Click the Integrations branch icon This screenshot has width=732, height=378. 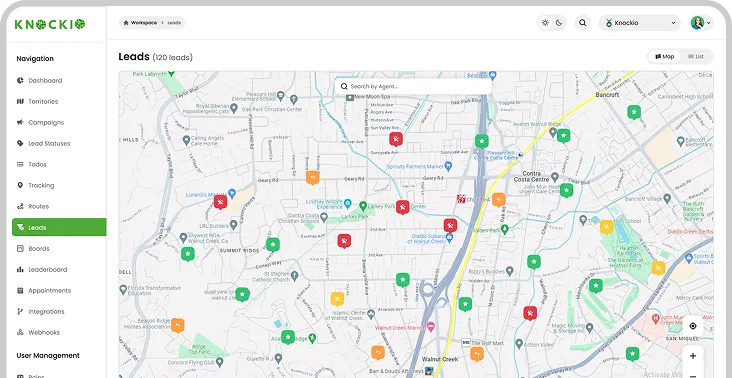20,311
